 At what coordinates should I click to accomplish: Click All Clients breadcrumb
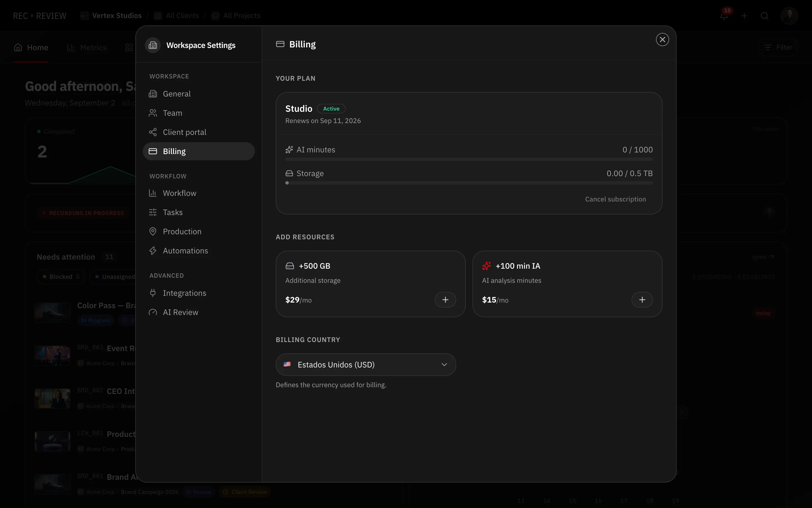coord(176,16)
